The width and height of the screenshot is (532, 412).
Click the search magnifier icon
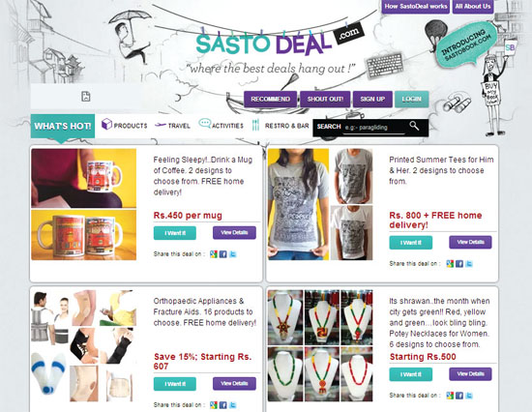point(414,126)
